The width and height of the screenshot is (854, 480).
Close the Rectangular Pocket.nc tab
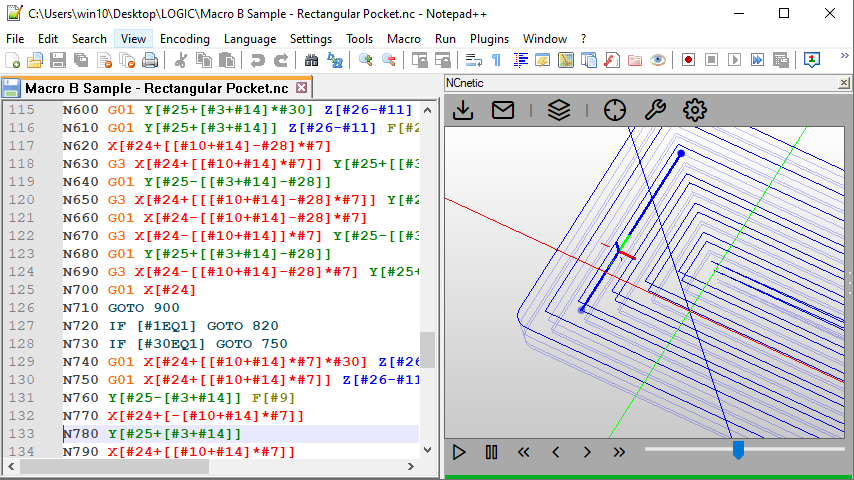[301, 88]
